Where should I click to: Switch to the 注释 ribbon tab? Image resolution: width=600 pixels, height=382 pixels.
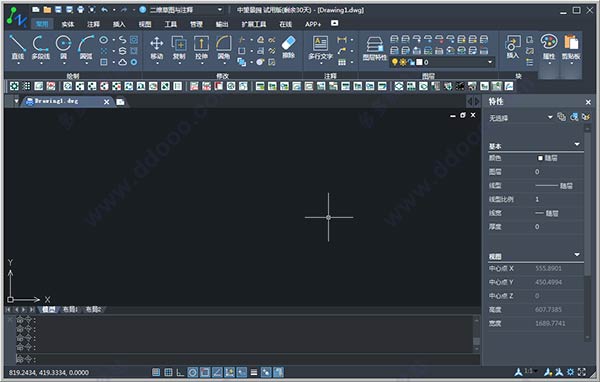click(93, 24)
